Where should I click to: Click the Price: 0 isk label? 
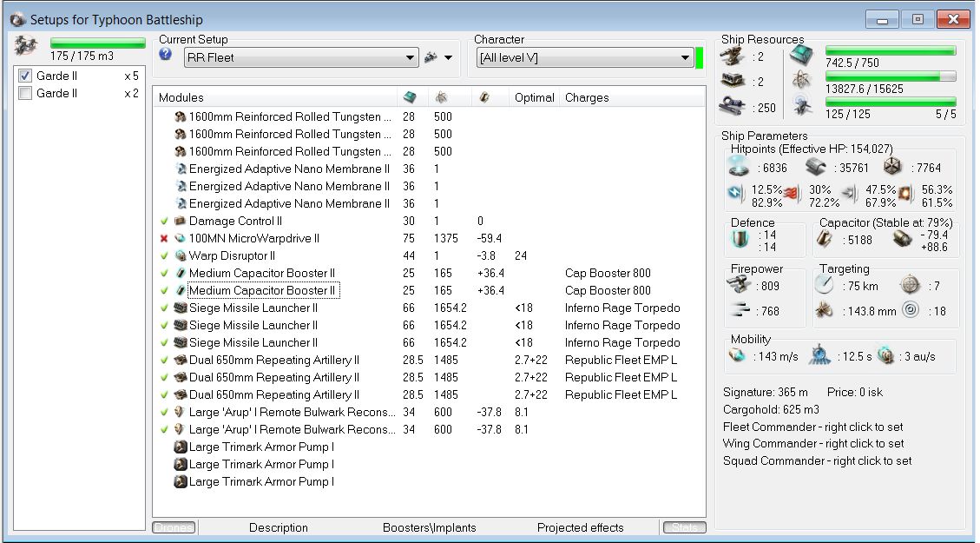click(x=854, y=392)
